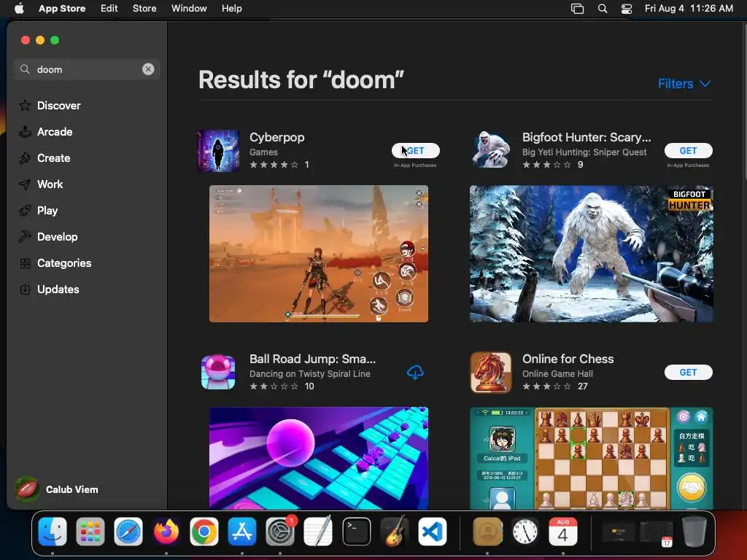
Task: Redownload Ball Road Jump via cloud icon
Action: (x=415, y=373)
